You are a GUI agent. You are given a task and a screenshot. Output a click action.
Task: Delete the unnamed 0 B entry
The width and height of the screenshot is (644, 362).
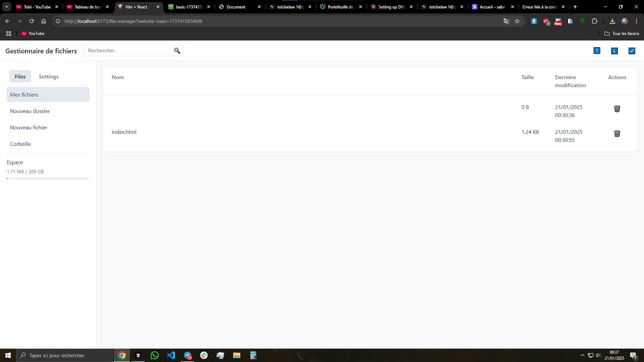click(x=617, y=109)
